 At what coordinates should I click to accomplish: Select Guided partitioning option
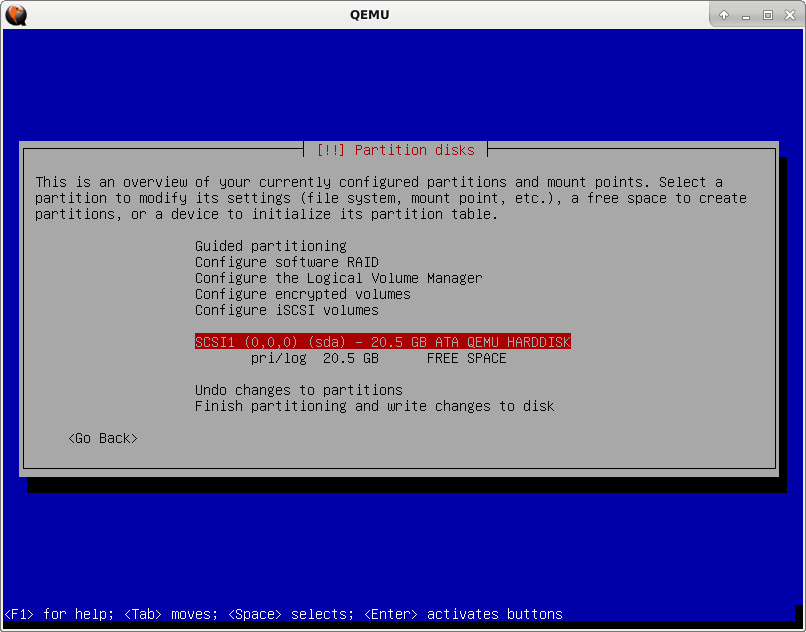[x=270, y=246]
